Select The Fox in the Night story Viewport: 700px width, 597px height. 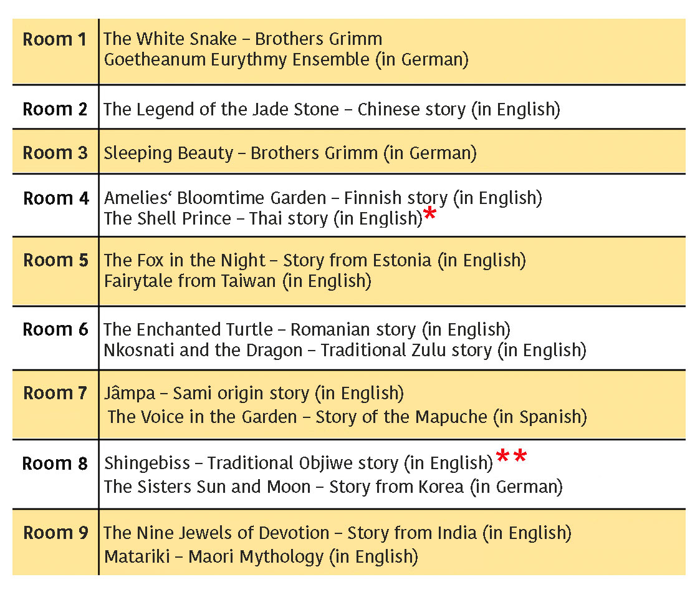[x=315, y=260]
